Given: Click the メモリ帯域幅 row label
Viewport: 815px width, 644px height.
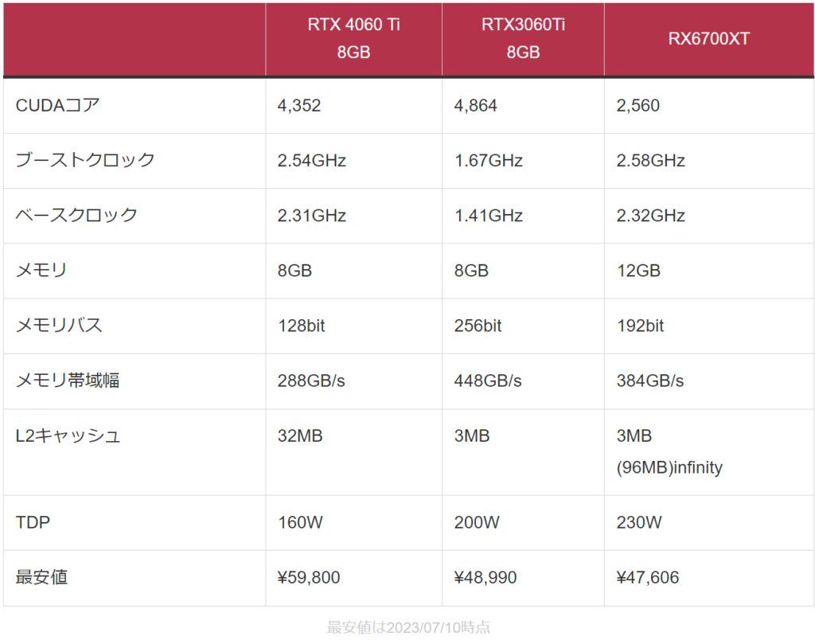Looking at the screenshot, I should (68, 381).
